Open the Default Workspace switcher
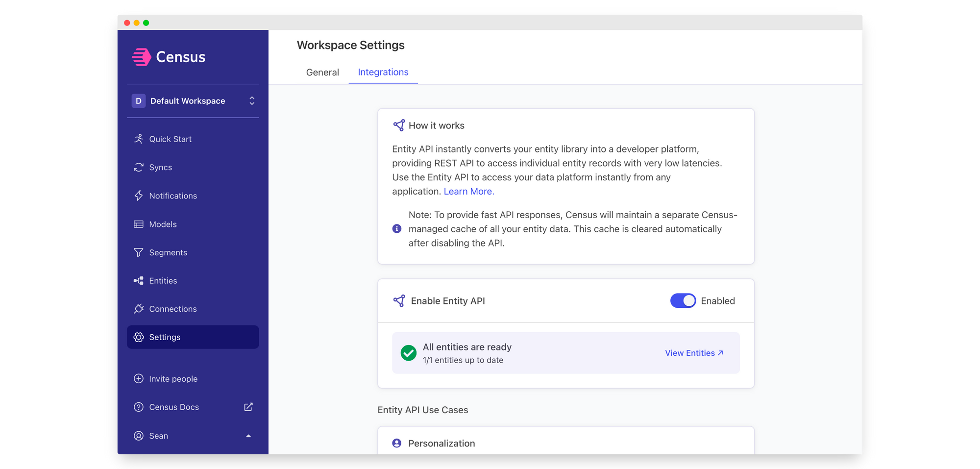Screen dimensions: 980x469 coord(193,100)
